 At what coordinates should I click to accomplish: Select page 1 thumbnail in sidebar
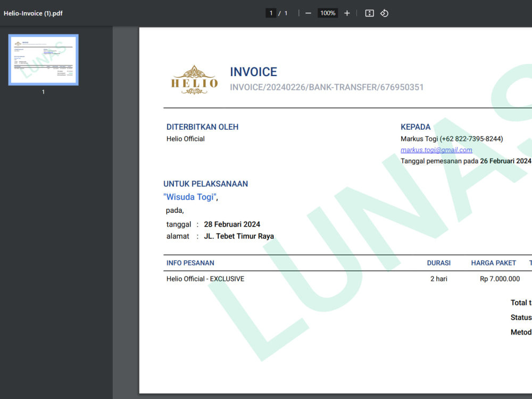44,60
